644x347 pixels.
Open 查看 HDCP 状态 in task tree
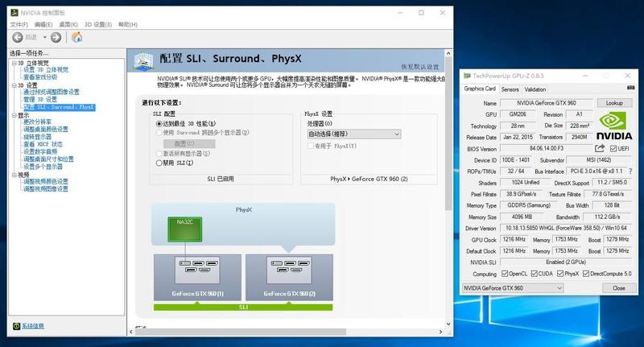coord(43,145)
